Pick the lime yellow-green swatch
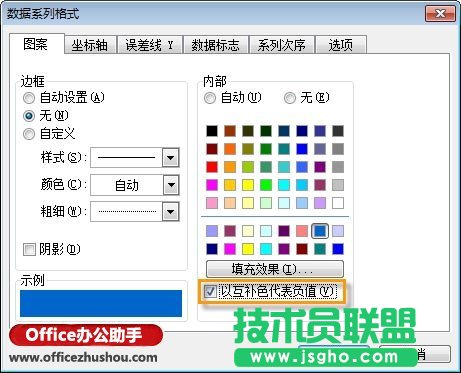This screenshot has width=461, height=373. click(x=248, y=167)
